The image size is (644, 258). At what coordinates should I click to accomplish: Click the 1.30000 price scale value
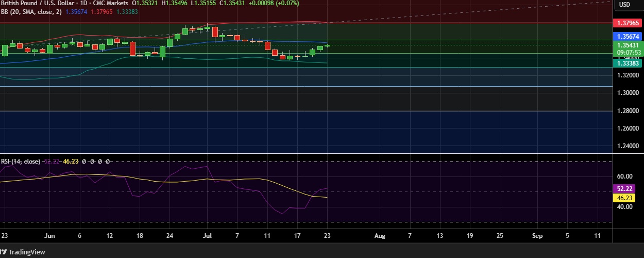coord(629,93)
